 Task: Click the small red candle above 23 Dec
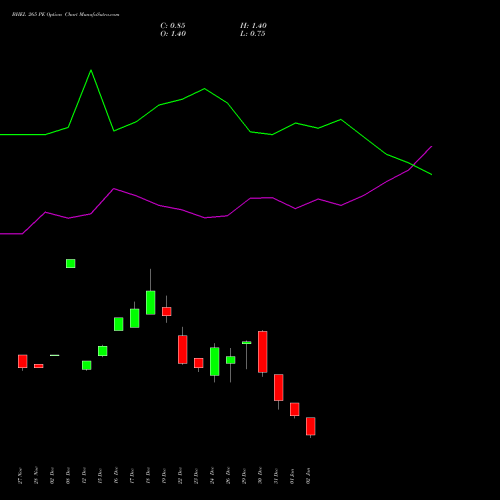pos(199,363)
